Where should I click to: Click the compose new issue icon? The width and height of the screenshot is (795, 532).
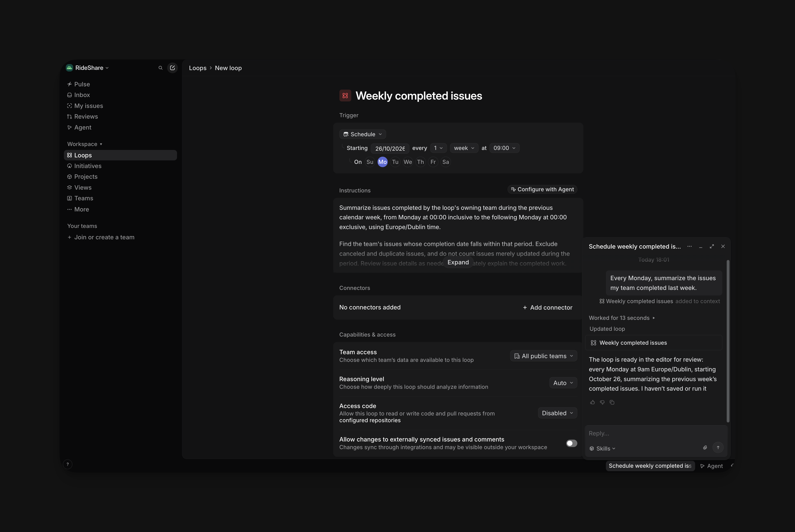(173, 68)
